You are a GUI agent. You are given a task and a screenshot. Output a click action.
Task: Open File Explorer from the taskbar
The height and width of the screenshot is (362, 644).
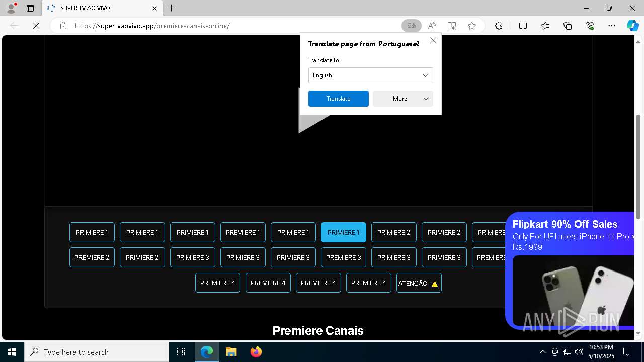pyautogui.click(x=231, y=352)
